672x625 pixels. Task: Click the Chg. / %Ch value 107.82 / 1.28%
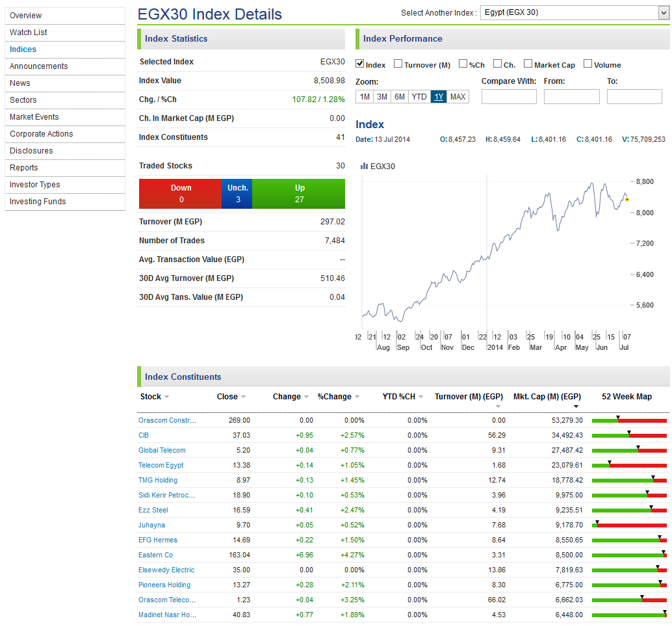[x=318, y=100]
